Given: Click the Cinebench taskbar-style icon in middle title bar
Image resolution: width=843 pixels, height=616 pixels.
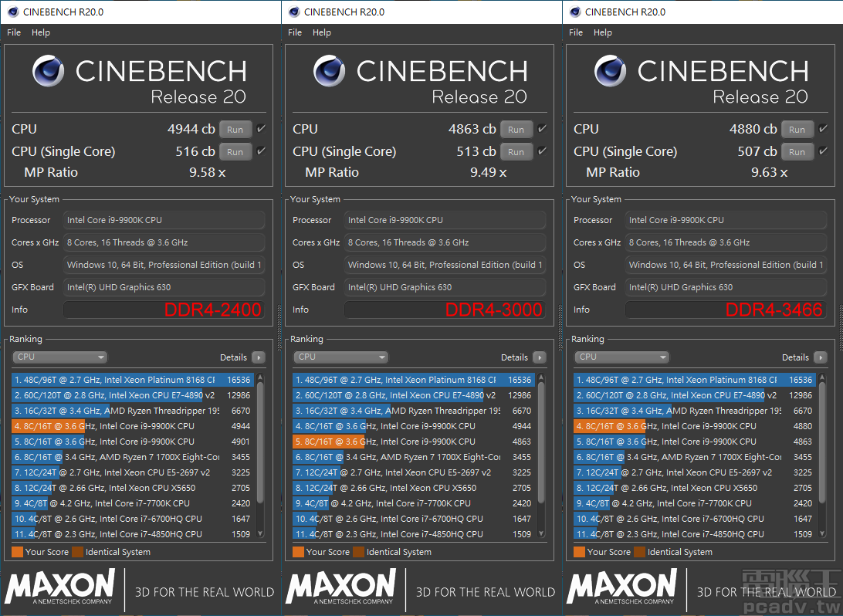Looking at the screenshot, I should [293, 11].
